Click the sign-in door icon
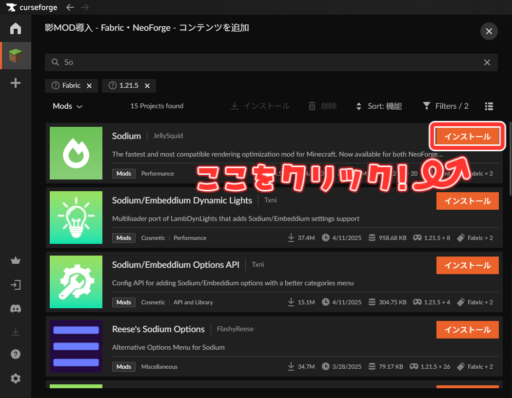 click(x=15, y=285)
